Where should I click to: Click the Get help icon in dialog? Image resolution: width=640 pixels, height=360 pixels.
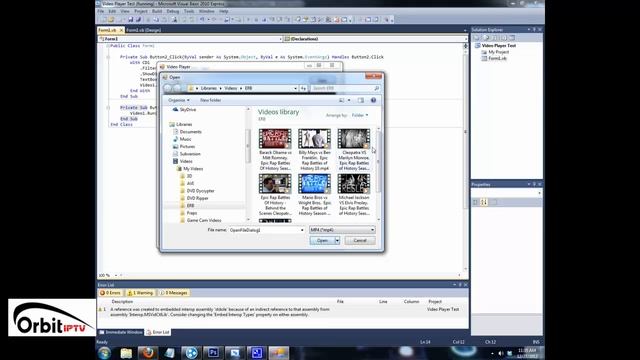point(373,100)
